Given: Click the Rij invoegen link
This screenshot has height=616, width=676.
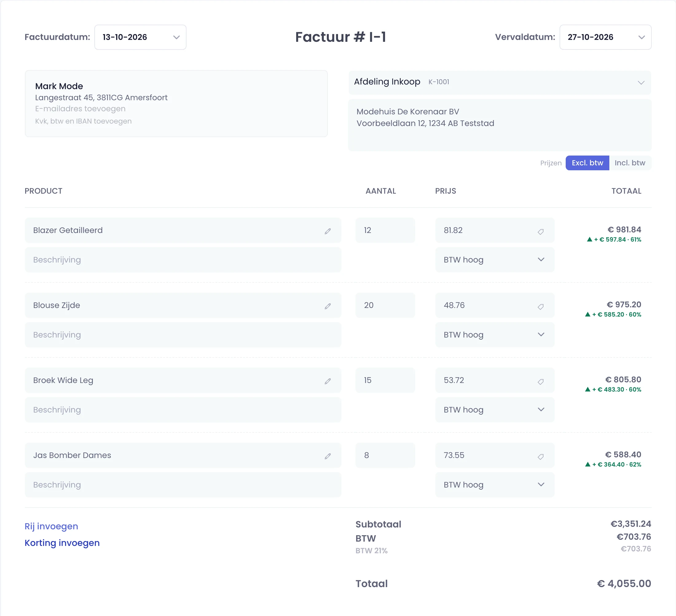Looking at the screenshot, I should (x=51, y=526).
